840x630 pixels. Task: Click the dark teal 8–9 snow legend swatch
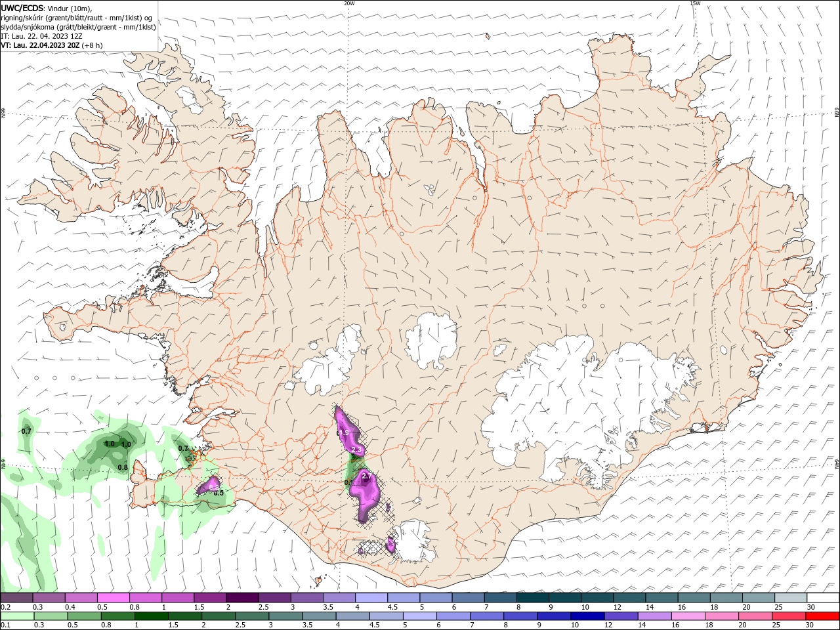[x=532, y=598]
